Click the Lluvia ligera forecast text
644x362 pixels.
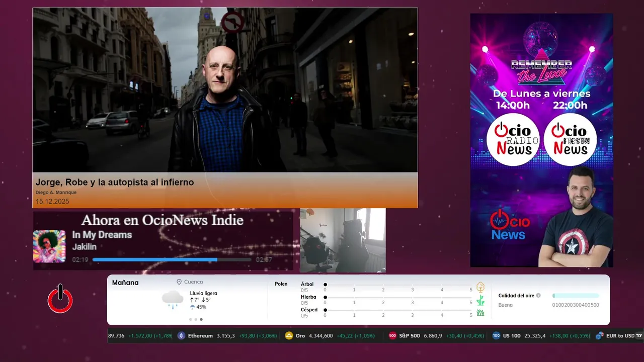point(204,293)
